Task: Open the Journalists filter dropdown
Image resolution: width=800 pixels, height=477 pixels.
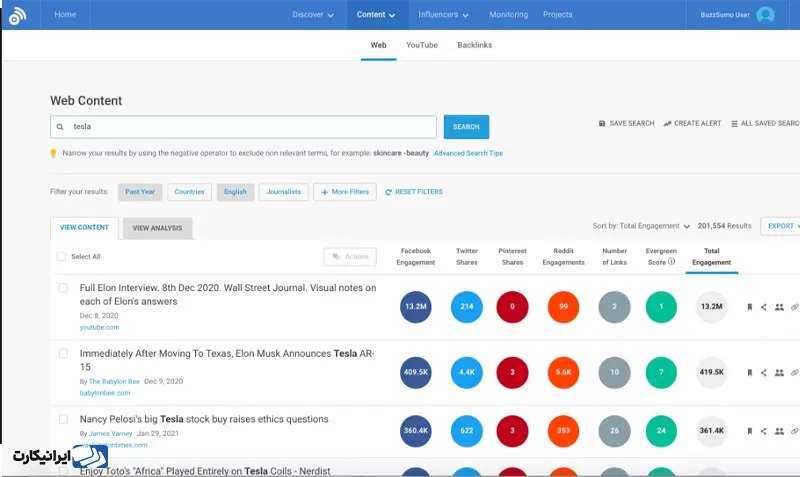Action: point(284,192)
